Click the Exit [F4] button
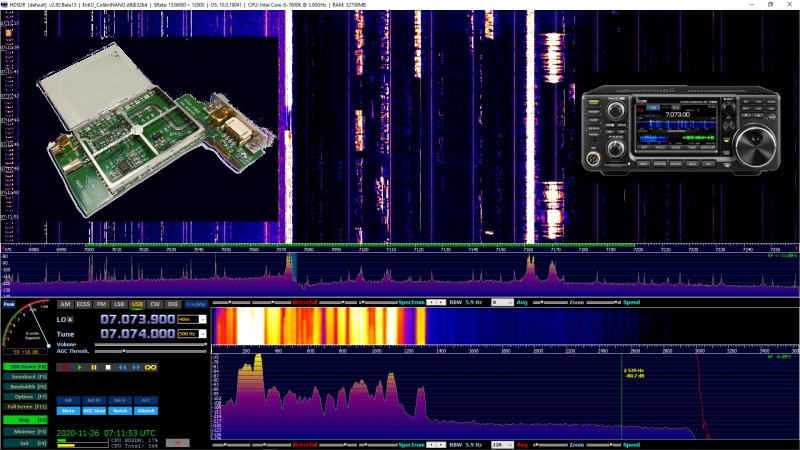 25,443
